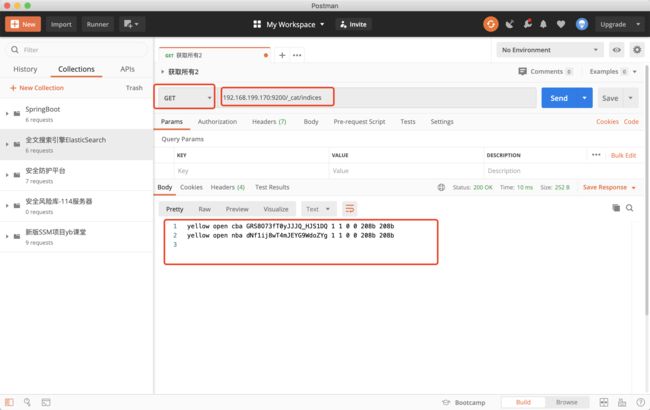The height and width of the screenshot is (410, 650).
Task: Click the Bootcamp icon
Action: pos(446,402)
